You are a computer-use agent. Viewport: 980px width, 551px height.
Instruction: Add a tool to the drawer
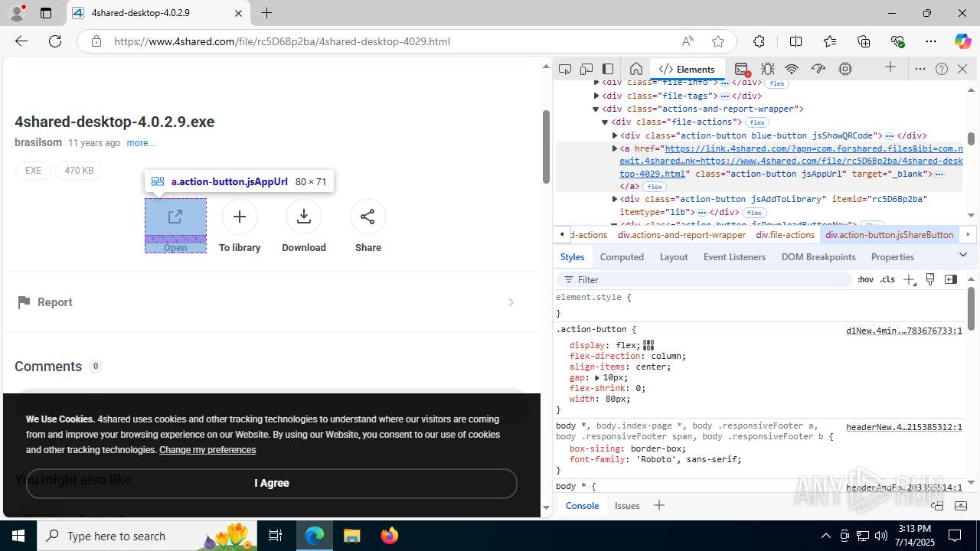pyautogui.click(x=658, y=505)
